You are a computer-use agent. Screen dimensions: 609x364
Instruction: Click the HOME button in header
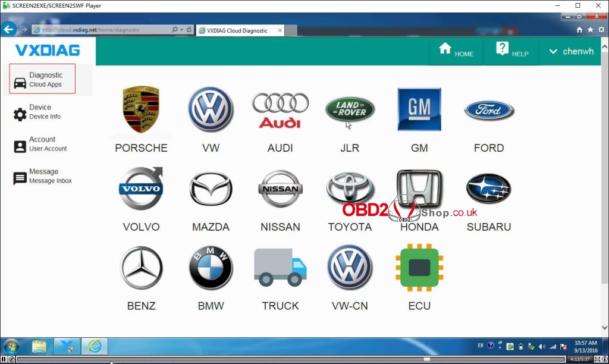pos(456,52)
